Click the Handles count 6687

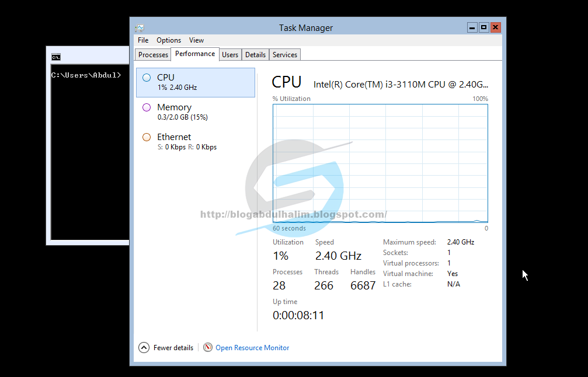(x=363, y=285)
